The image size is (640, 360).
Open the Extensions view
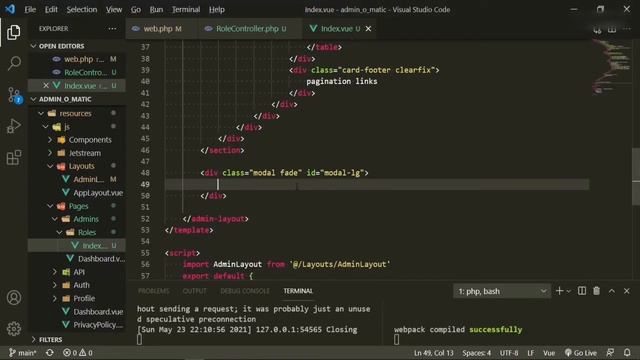click(13, 158)
